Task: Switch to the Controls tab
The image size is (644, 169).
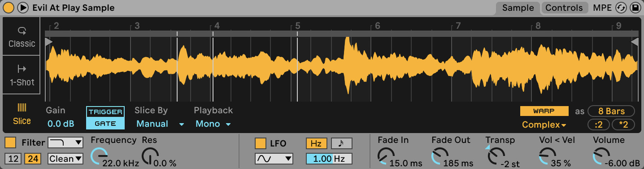Action: click(x=564, y=8)
